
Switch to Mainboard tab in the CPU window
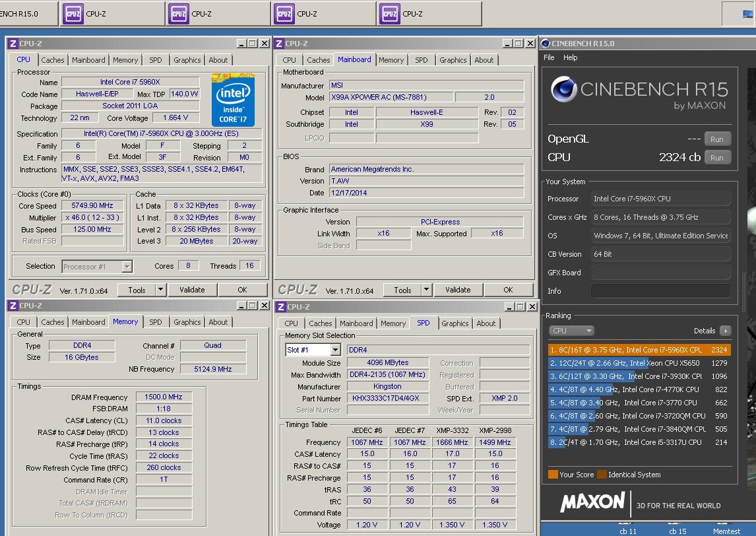click(88, 60)
